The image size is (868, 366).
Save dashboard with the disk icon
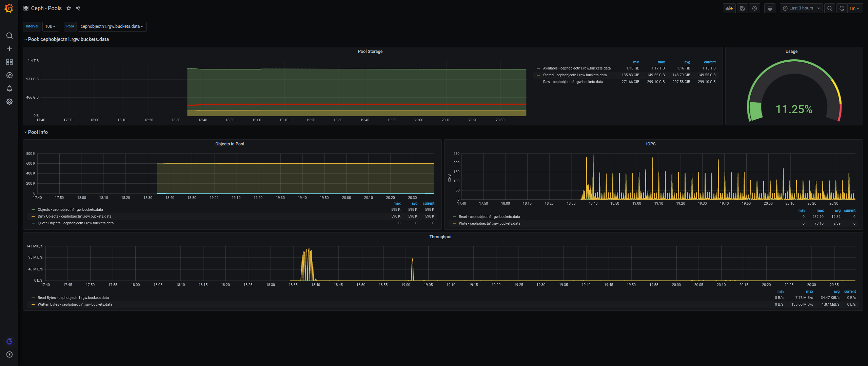coord(742,8)
